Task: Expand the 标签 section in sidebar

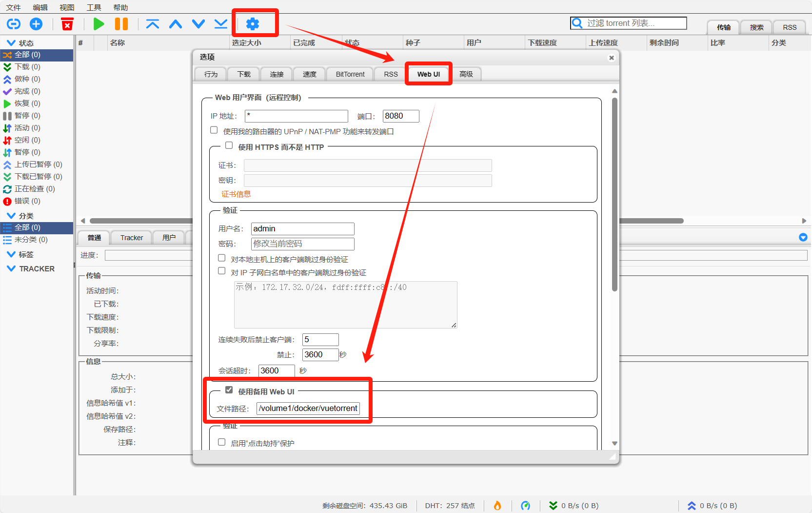Action: (11, 254)
